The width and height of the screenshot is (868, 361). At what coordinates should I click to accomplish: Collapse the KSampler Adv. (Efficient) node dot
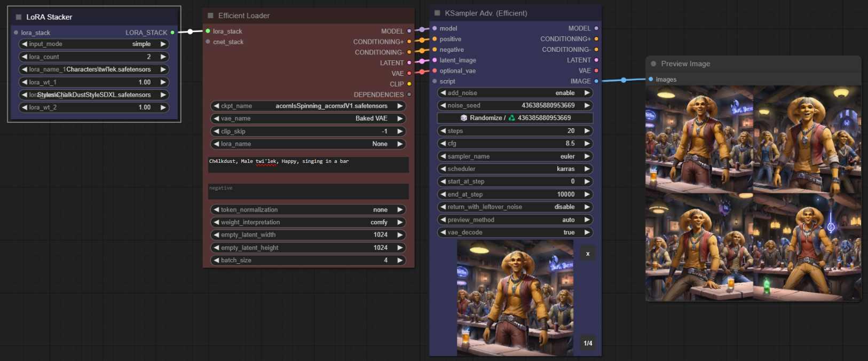[437, 13]
